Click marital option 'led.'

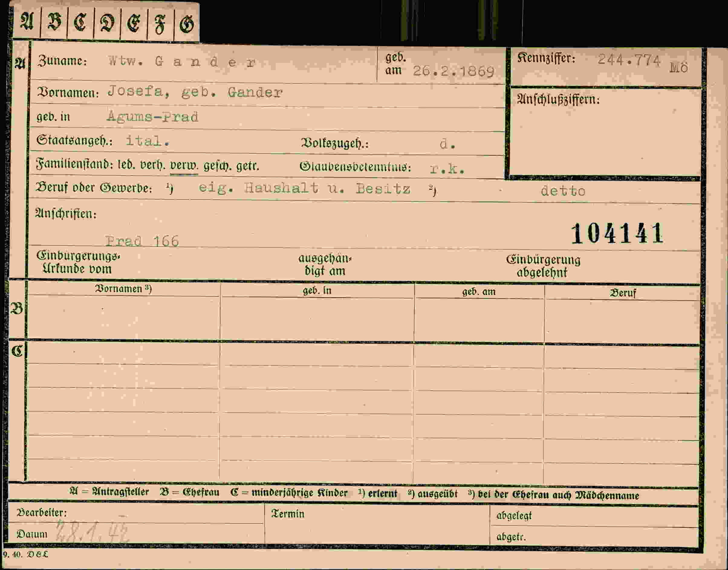126,165
